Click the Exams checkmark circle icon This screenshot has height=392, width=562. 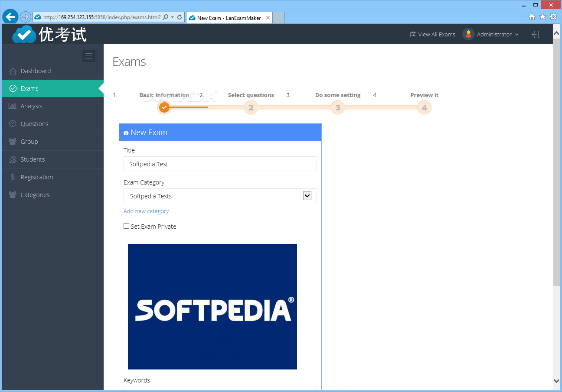[x=13, y=88]
